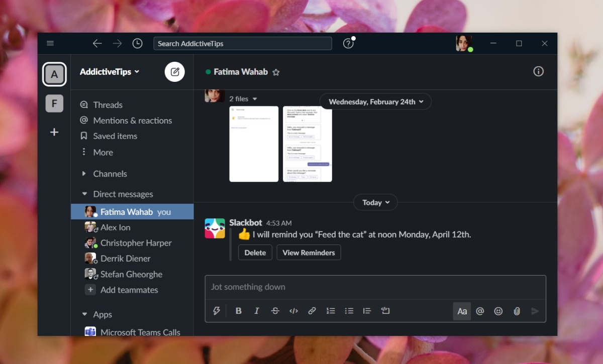Screen dimensions: 603x364
Task: Open the shortcuts lightning menu
Action: [217, 311]
